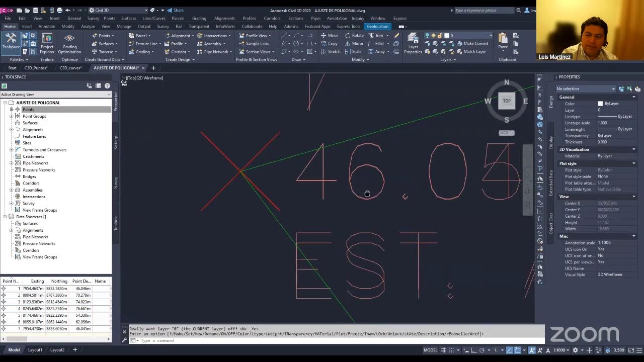Click the layer 0 color swatch
The width and height of the screenshot is (644, 362).
(x=446, y=36)
